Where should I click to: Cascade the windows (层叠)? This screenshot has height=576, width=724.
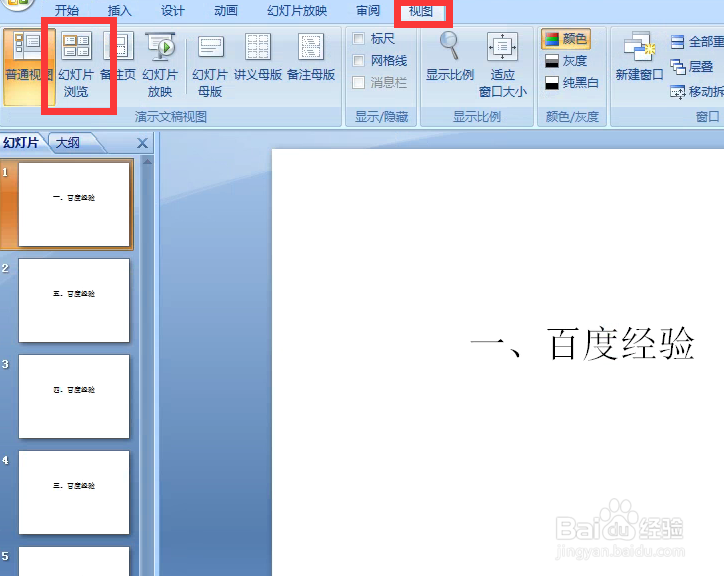tap(692, 67)
